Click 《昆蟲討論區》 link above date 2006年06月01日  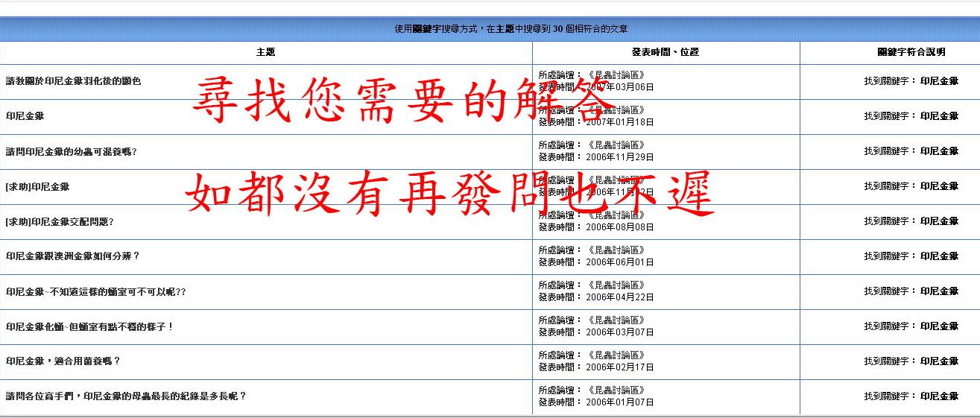(616, 250)
